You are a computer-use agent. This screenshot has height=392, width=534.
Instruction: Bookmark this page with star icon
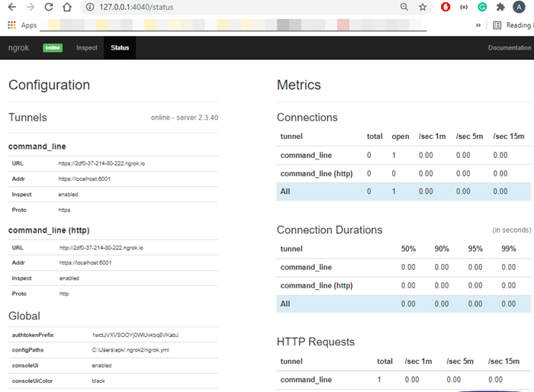(423, 7)
